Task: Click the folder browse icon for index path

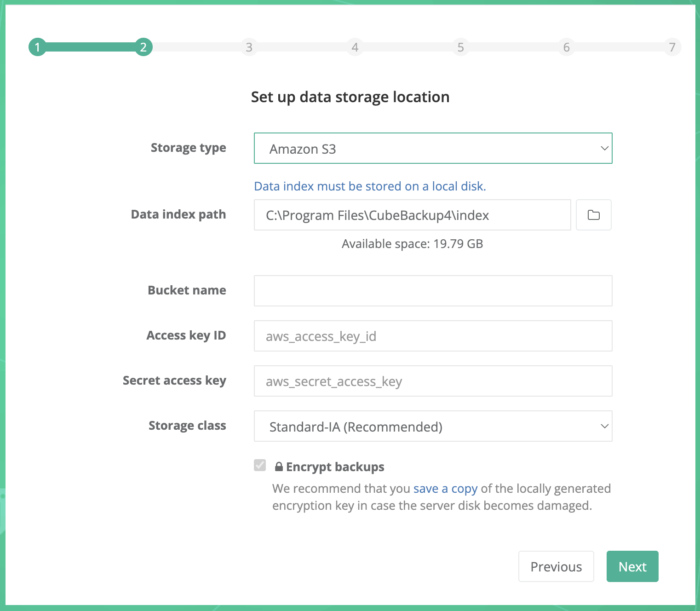Action: tap(593, 215)
